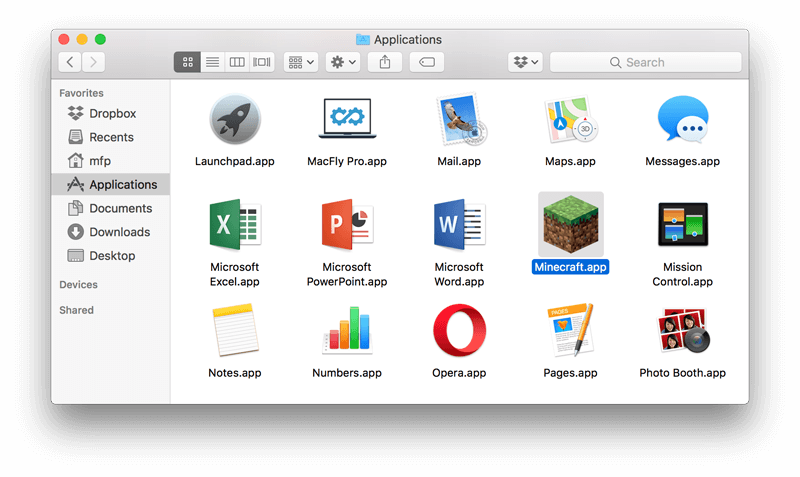Switch to list view mode
This screenshot has height=477, width=800.
tap(212, 62)
